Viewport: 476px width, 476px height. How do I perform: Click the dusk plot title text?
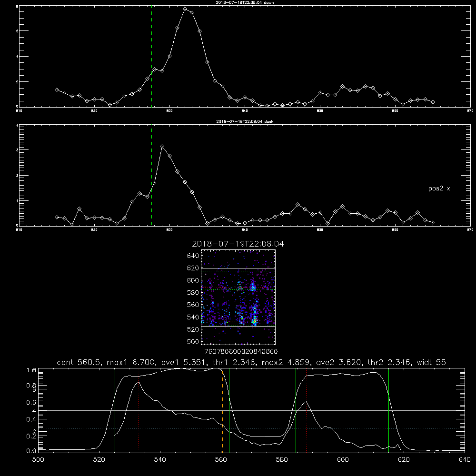point(245,121)
